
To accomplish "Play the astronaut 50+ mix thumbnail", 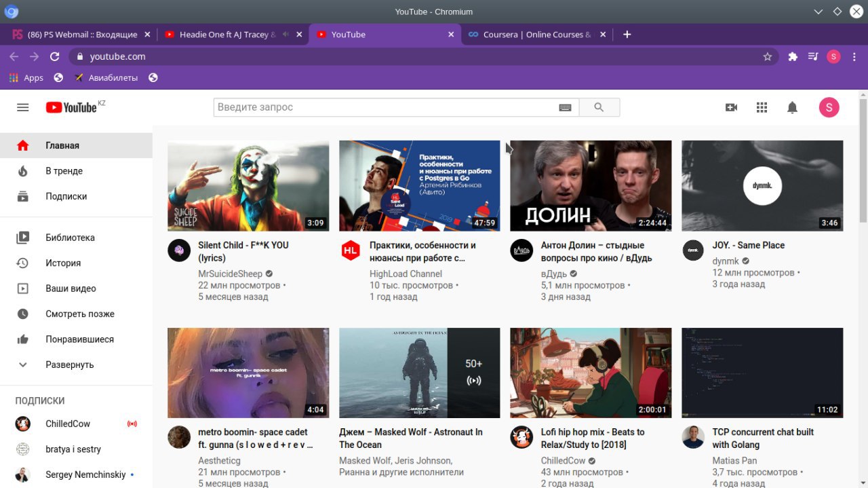I will click(x=420, y=373).
